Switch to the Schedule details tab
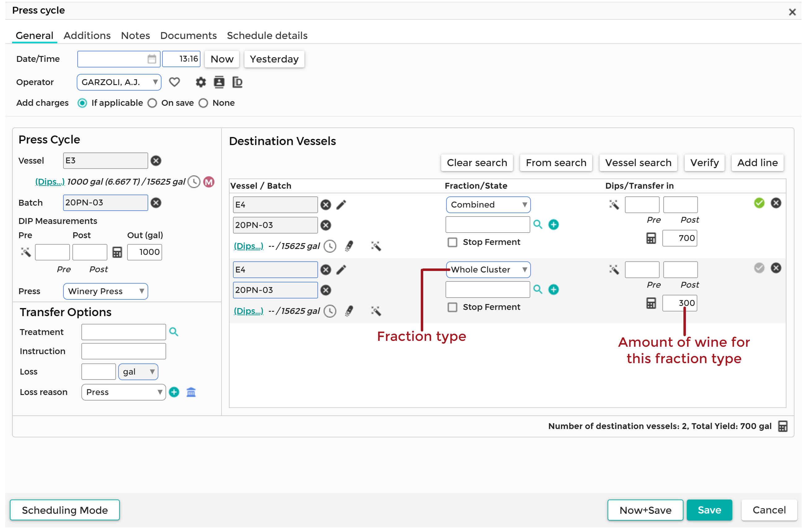805x532 pixels. coord(267,36)
